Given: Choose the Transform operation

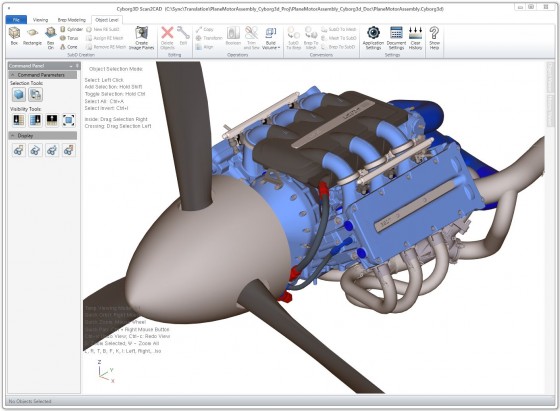Looking at the screenshot, I should [x=209, y=38].
